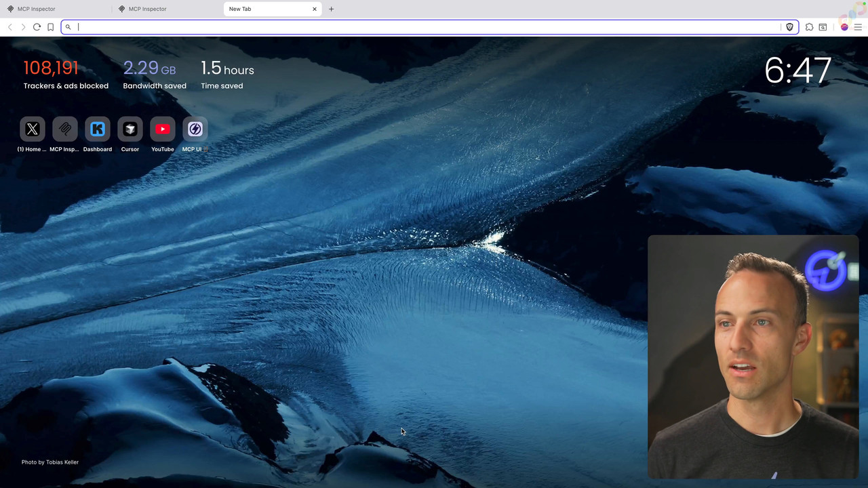Screen dimensions: 868x488
Task: Open the Photo by Tobias Keller credit
Action: tap(50, 462)
